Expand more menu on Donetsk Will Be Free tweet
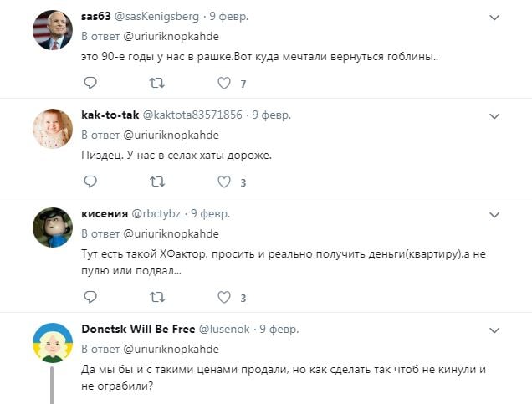Image resolution: width=532 pixels, height=404 pixels. 494,330
